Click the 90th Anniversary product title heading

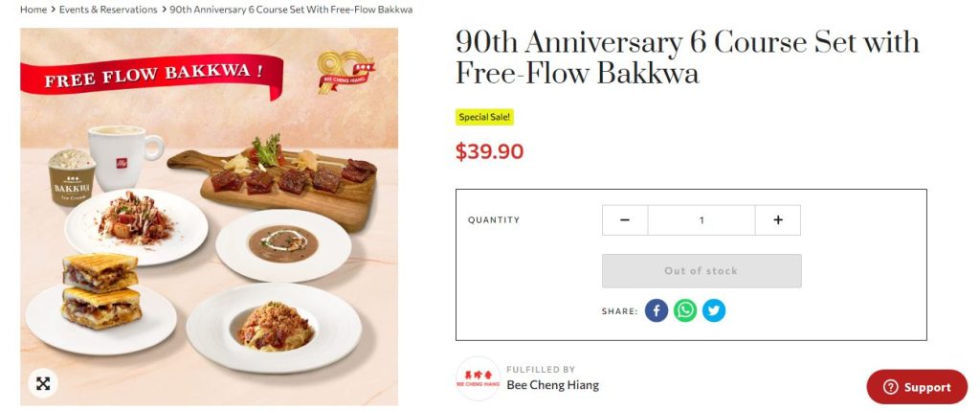click(x=687, y=57)
